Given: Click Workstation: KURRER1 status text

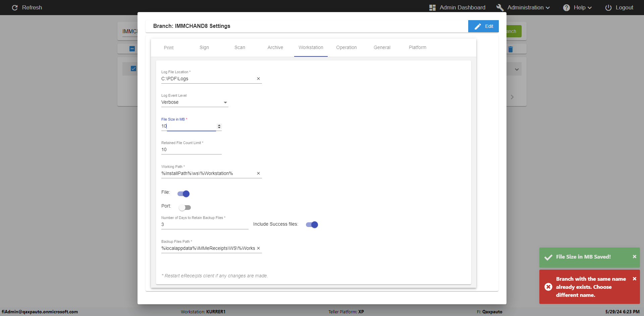Looking at the screenshot, I should click(x=203, y=312).
